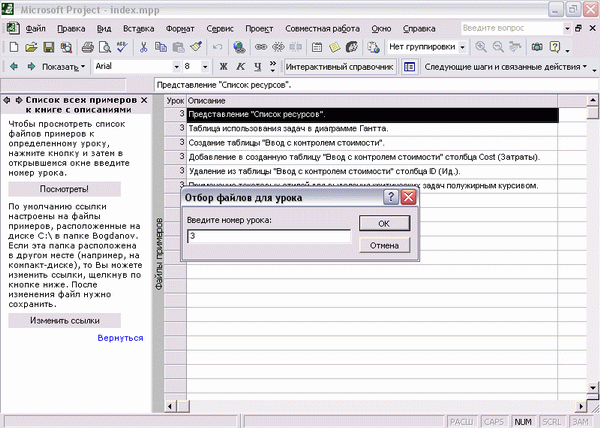Activate the Format Painter brush icon
This screenshot has width=600, height=428.
click(x=196, y=47)
